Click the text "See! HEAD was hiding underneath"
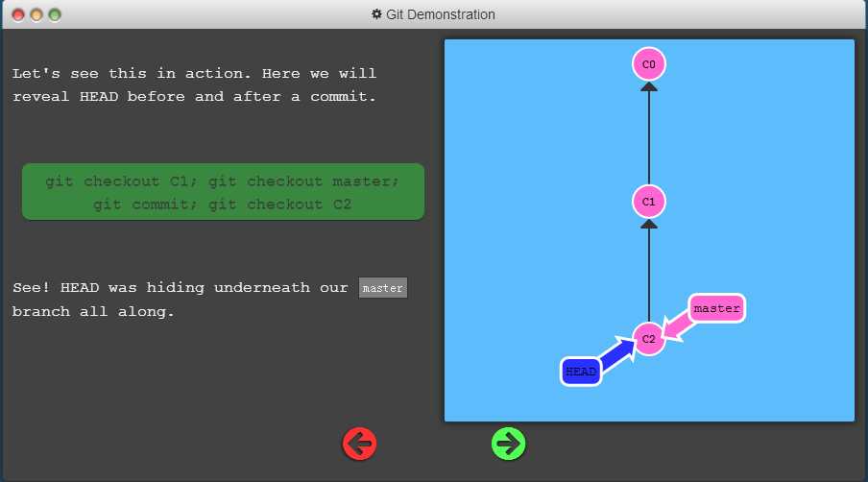This screenshot has height=482, width=868. coord(161,288)
